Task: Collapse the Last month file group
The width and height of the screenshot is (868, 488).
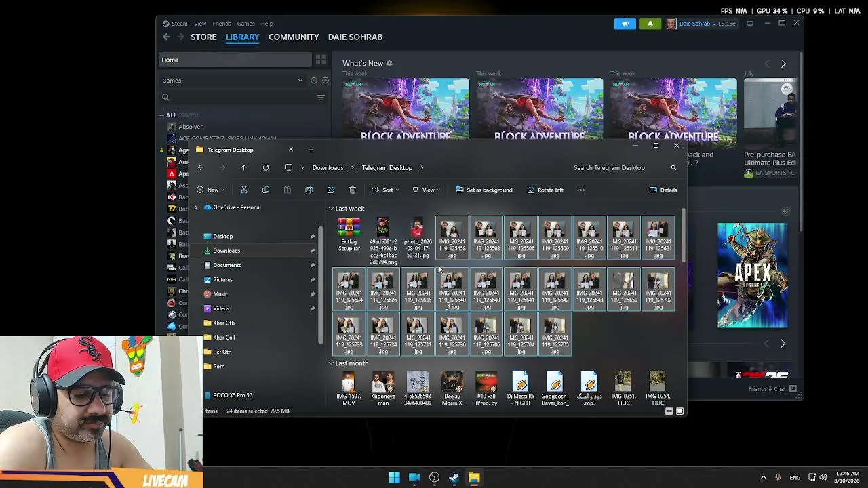Action: pyautogui.click(x=331, y=363)
